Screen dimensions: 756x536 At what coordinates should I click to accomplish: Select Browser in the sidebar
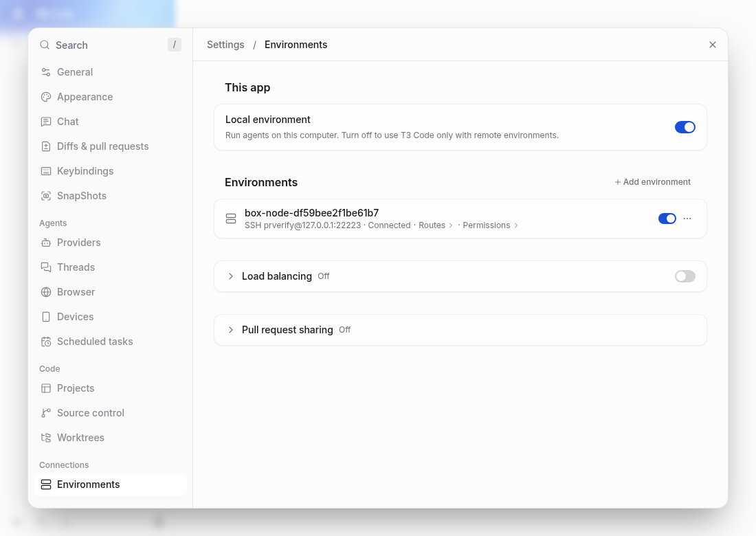pos(110,292)
